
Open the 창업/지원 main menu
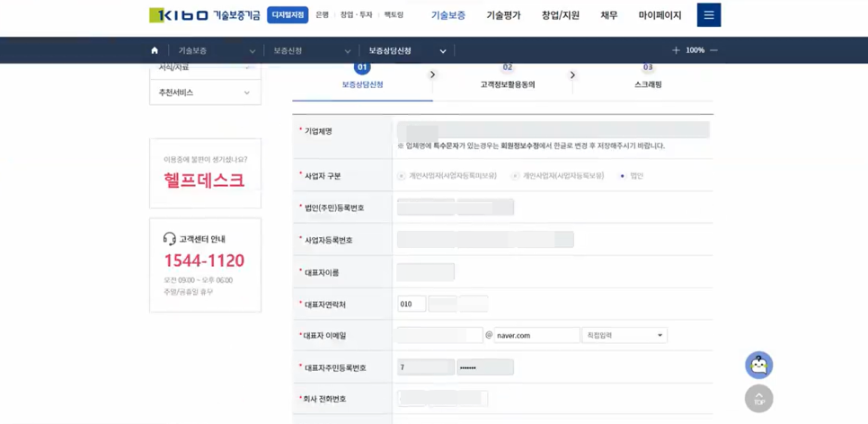(x=561, y=15)
